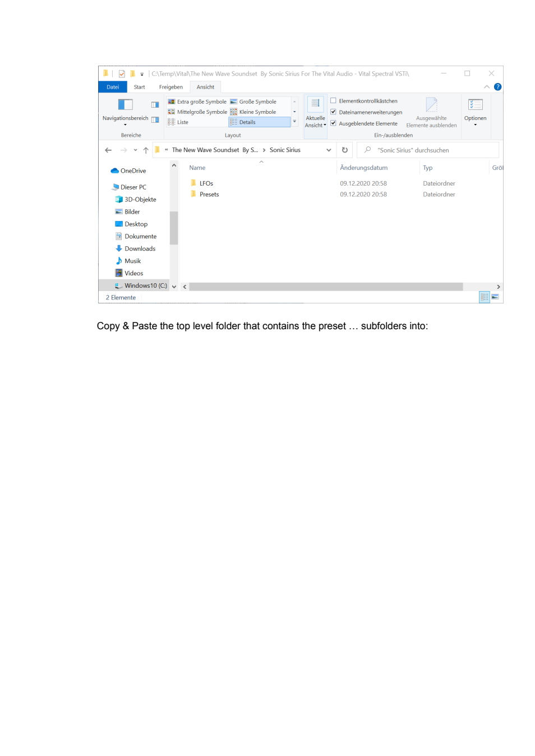Select the Presets folder
This screenshot has height=756, width=535.
click(x=209, y=194)
